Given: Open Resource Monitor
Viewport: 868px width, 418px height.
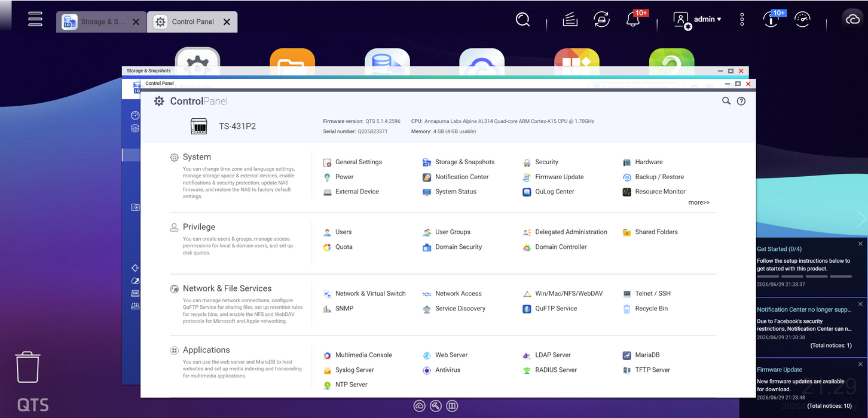Looking at the screenshot, I should (654, 192).
